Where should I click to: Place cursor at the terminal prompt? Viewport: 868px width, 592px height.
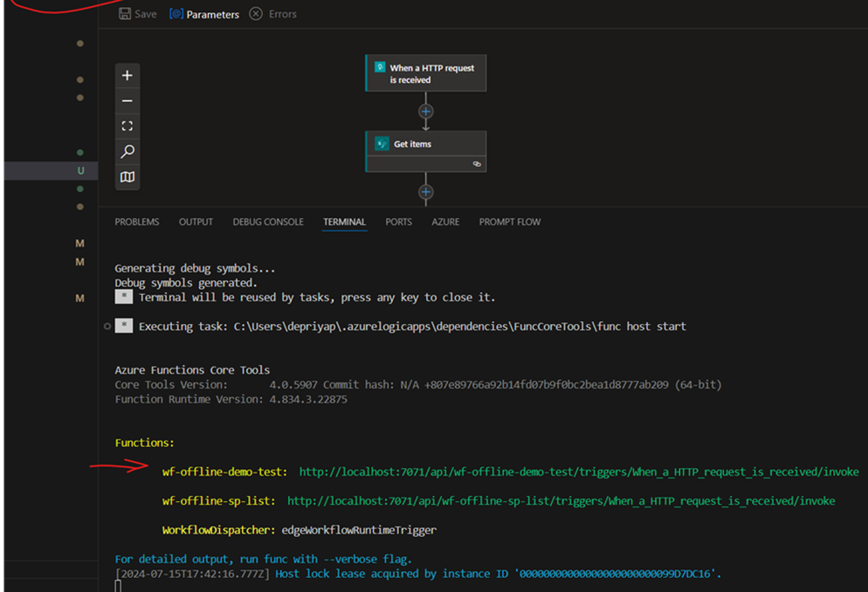(118, 587)
